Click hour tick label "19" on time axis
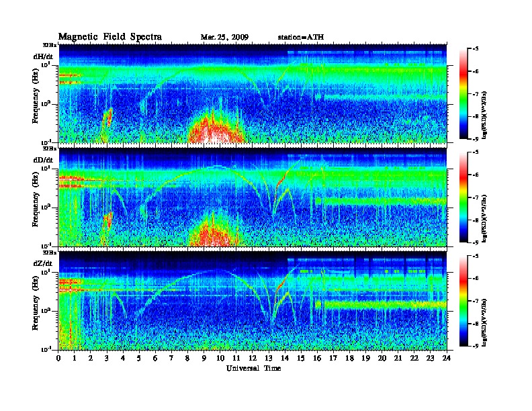The height and width of the screenshot is (411, 532). point(365,359)
